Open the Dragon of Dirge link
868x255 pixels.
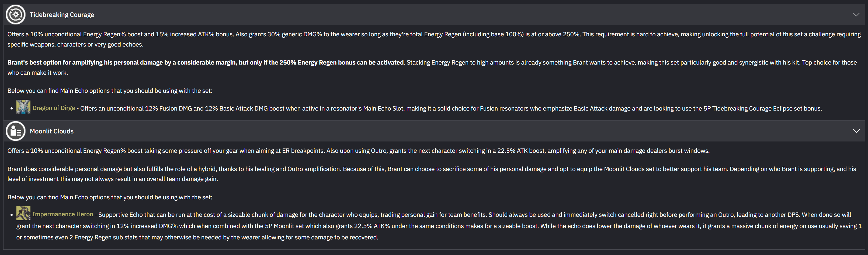(x=54, y=108)
